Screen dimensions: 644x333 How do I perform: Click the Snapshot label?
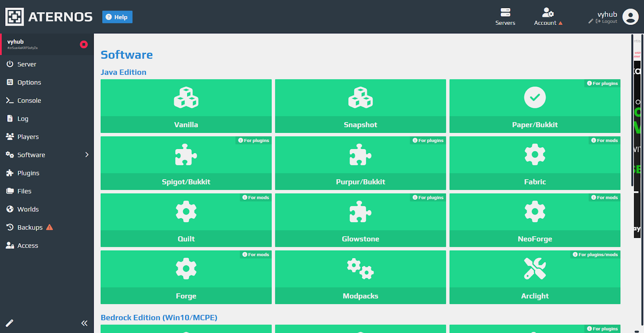pos(361,125)
